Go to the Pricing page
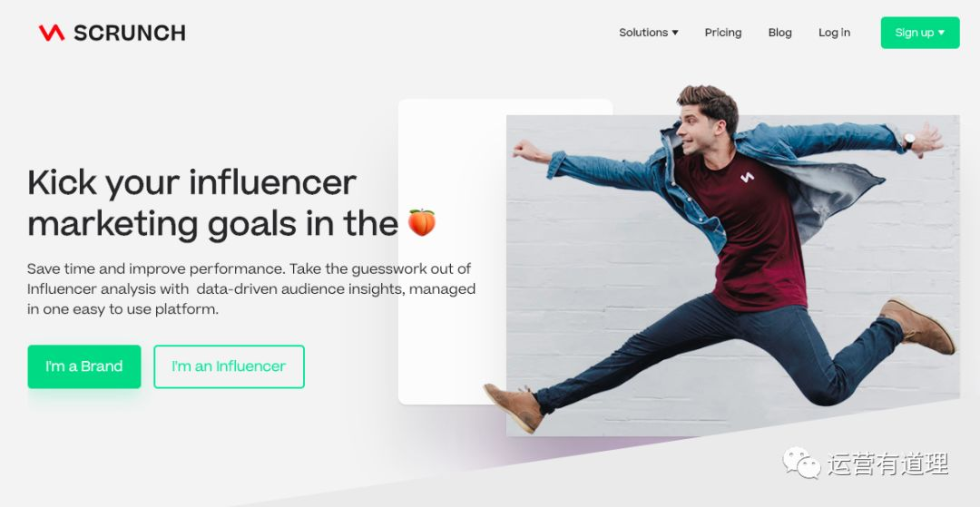The image size is (980, 507). 723,33
